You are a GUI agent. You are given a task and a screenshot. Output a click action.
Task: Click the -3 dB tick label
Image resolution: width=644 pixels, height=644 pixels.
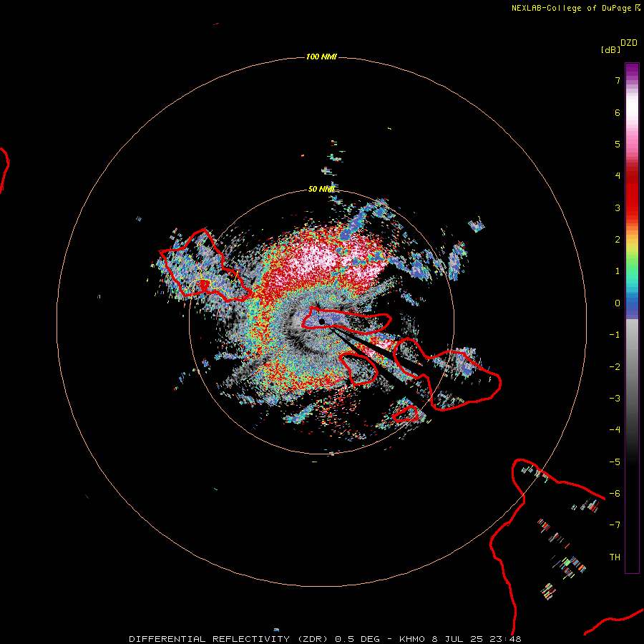(x=615, y=399)
